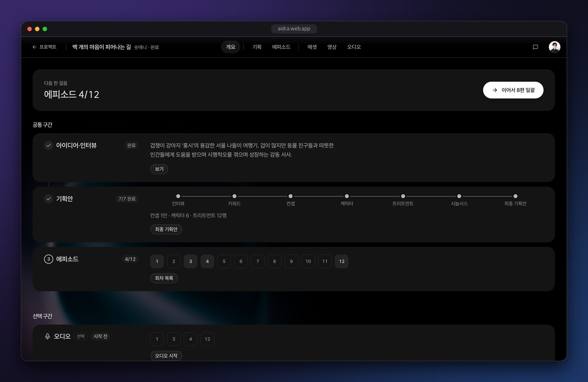Open episode 7 in 에피소드 row
Screen dimensions: 588x382
(258, 261)
